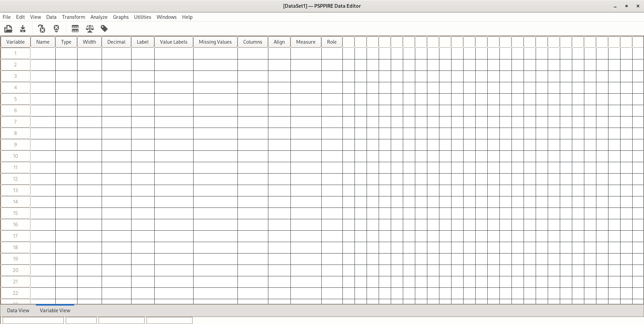Open the Transform menu

(x=73, y=17)
